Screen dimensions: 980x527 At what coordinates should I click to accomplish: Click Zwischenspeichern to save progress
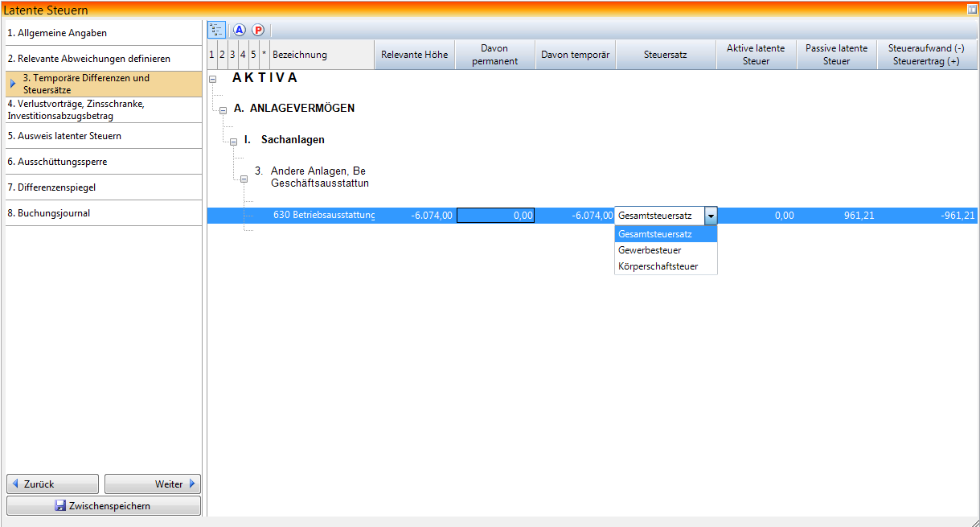(104, 506)
